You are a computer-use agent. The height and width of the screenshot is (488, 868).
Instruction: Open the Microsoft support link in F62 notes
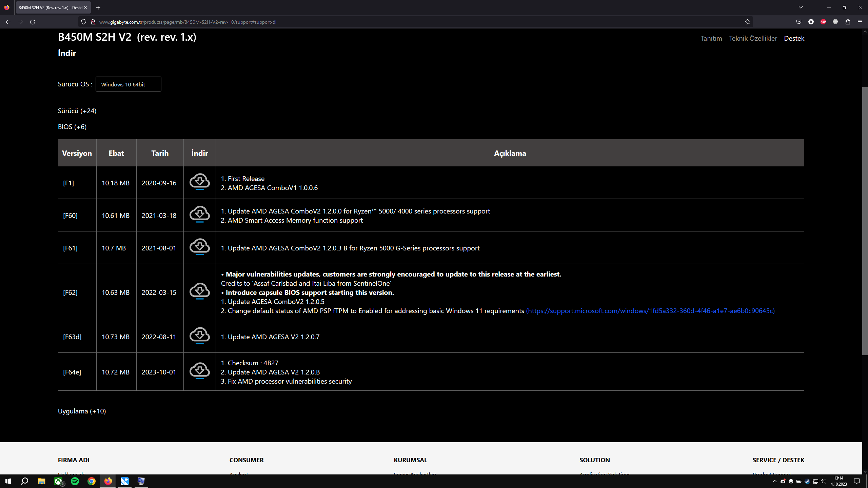pos(650,311)
